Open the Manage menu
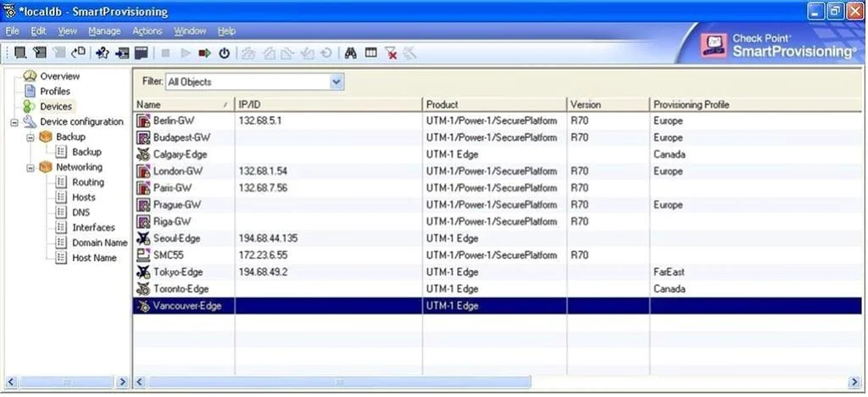 [104, 31]
